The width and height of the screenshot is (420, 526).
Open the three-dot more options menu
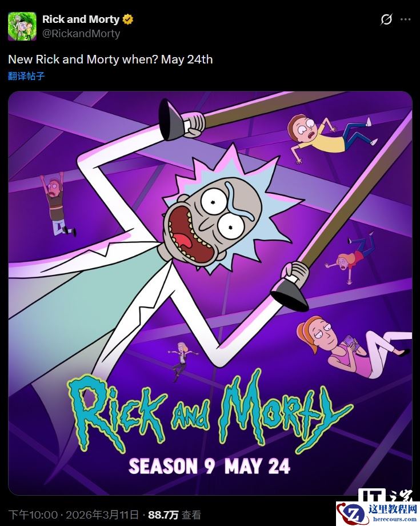pos(406,19)
